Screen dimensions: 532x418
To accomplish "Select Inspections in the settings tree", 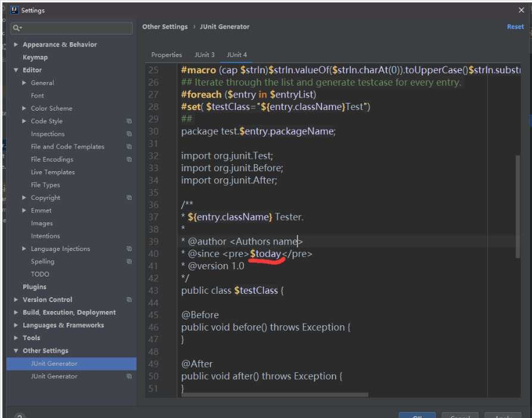I will tap(48, 134).
